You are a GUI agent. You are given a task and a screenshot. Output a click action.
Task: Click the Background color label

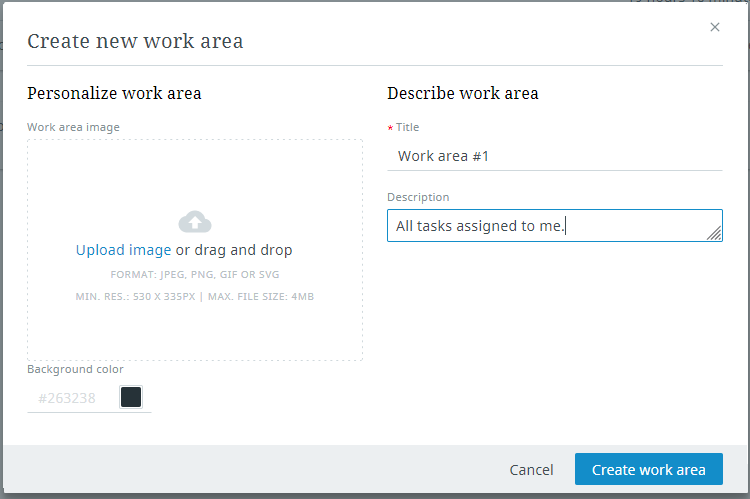(75, 369)
